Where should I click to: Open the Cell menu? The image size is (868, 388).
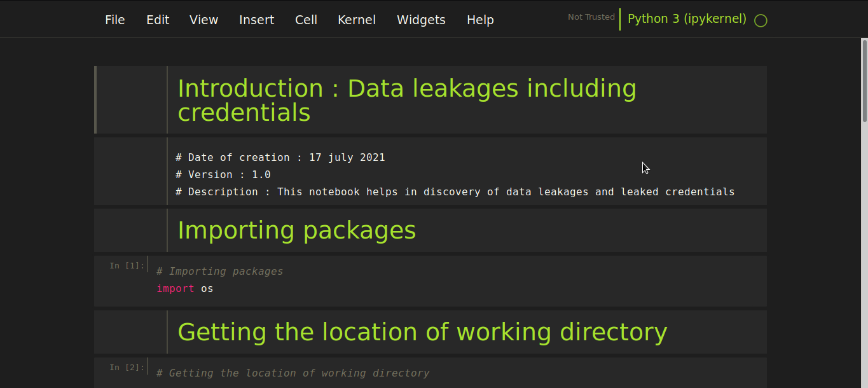tap(306, 20)
